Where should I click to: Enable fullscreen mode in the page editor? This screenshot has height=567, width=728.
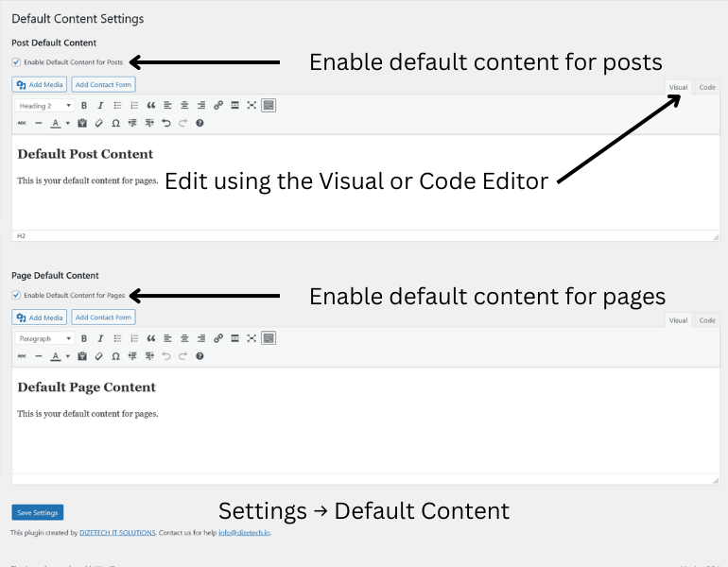point(251,338)
